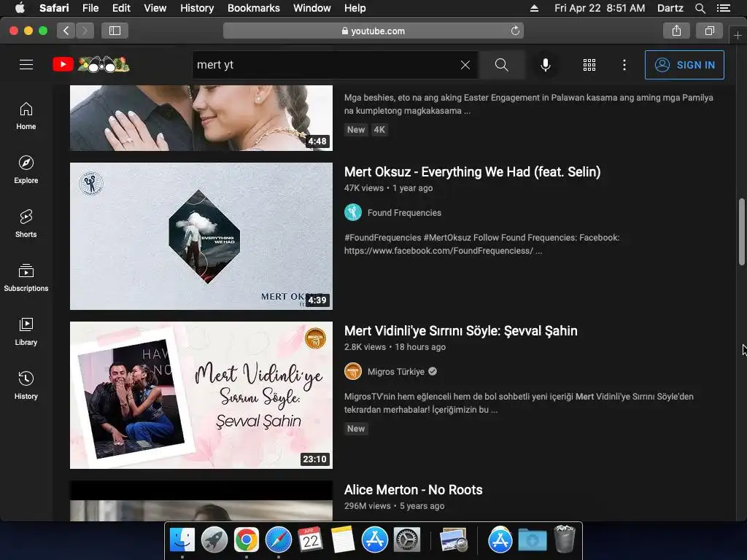
Task: Click the page vertical scrollbar thumb
Action: click(742, 231)
